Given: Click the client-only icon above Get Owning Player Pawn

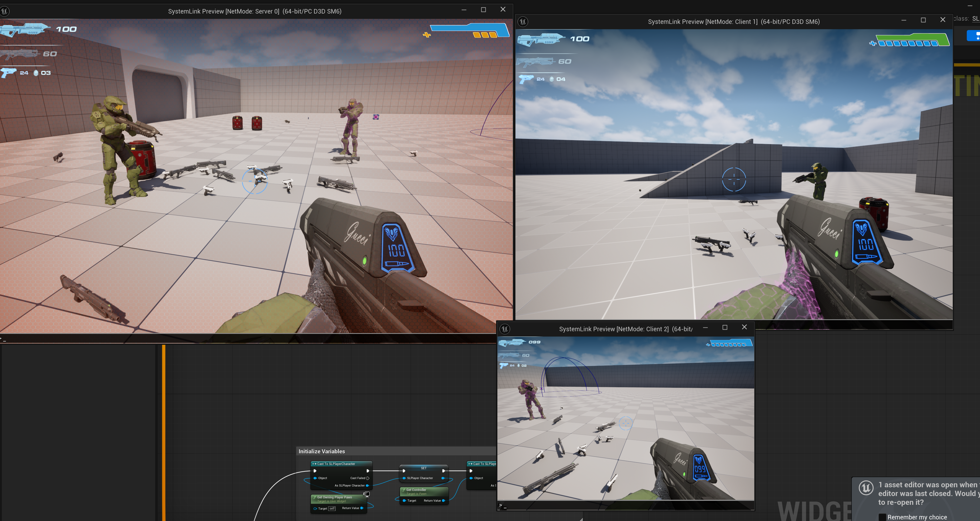Looking at the screenshot, I should (x=367, y=494).
